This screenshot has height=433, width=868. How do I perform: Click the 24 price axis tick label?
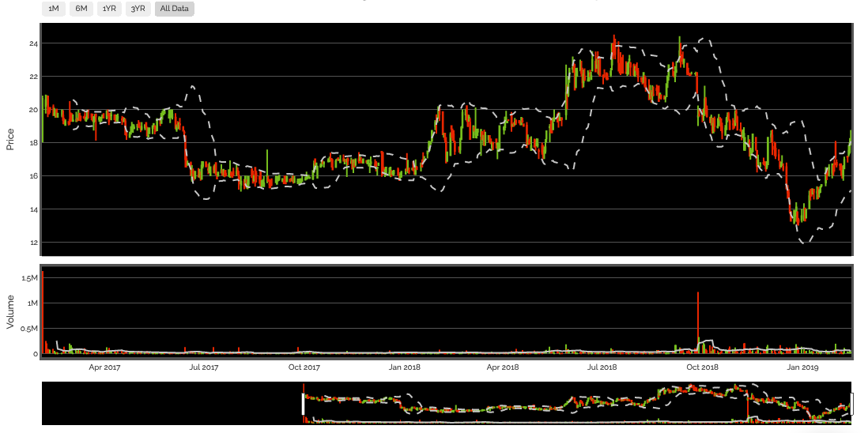(34, 43)
